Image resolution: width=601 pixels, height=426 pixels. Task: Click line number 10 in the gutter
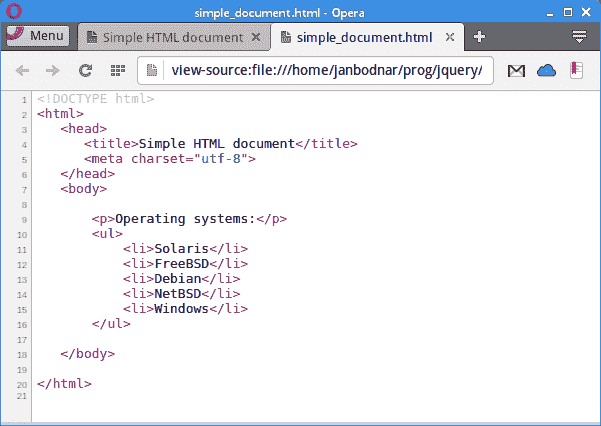(22, 235)
